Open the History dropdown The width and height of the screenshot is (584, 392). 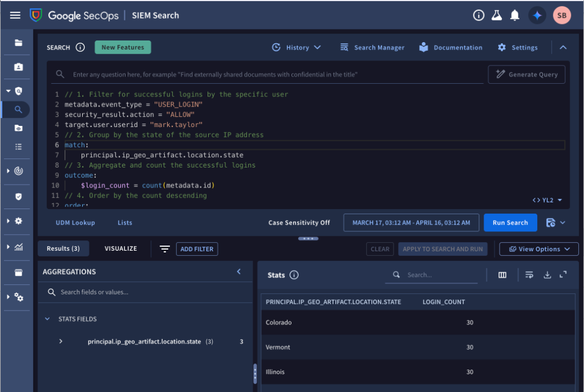[297, 47]
